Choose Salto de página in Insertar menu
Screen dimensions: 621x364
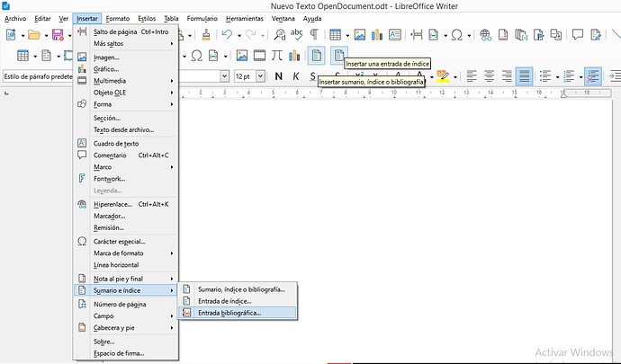126,31
